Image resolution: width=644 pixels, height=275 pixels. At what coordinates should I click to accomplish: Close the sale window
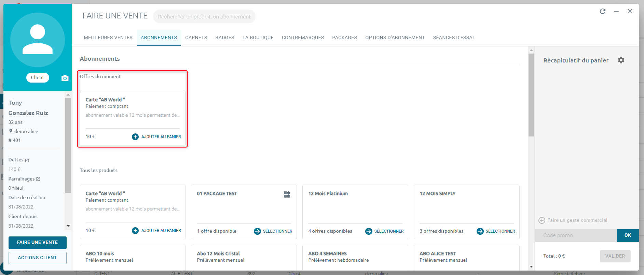click(x=630, y=11)
